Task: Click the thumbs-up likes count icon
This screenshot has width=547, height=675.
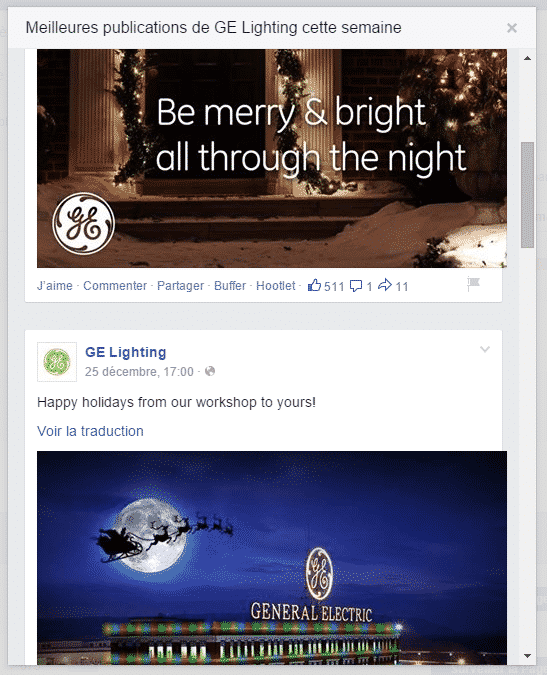Action: tap(315, 285)
